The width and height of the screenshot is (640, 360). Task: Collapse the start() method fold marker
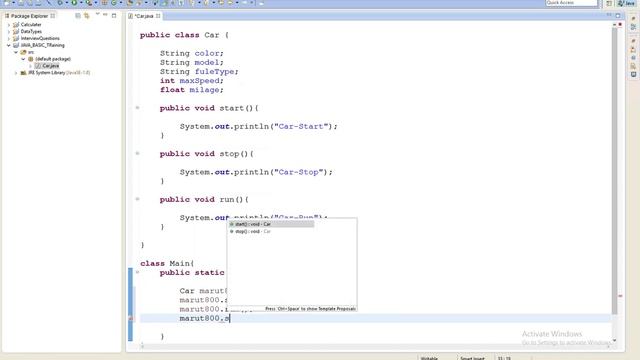click(138, 108)
